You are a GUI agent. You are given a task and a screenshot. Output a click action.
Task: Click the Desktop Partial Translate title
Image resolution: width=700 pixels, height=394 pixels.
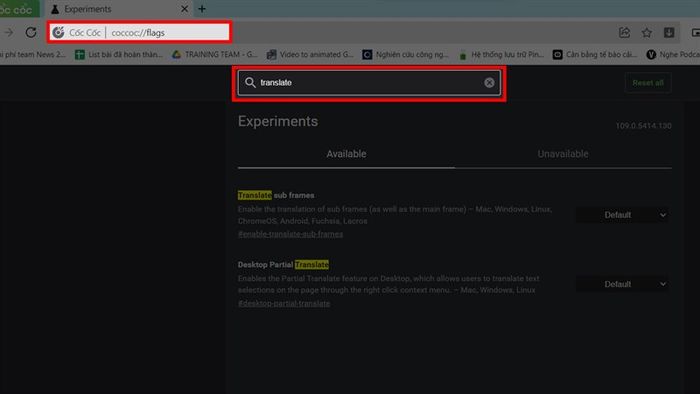tap(283, 265)
